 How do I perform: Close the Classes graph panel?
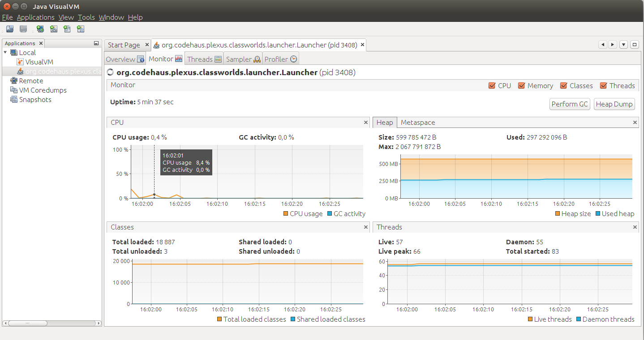[x=366, y=227]
